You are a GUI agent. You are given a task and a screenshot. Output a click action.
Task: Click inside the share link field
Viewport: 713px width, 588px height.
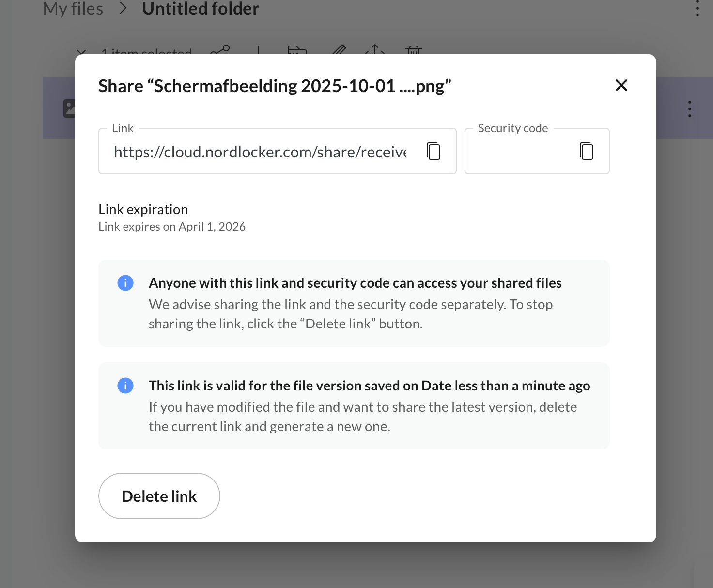click(x=262, y=151)
